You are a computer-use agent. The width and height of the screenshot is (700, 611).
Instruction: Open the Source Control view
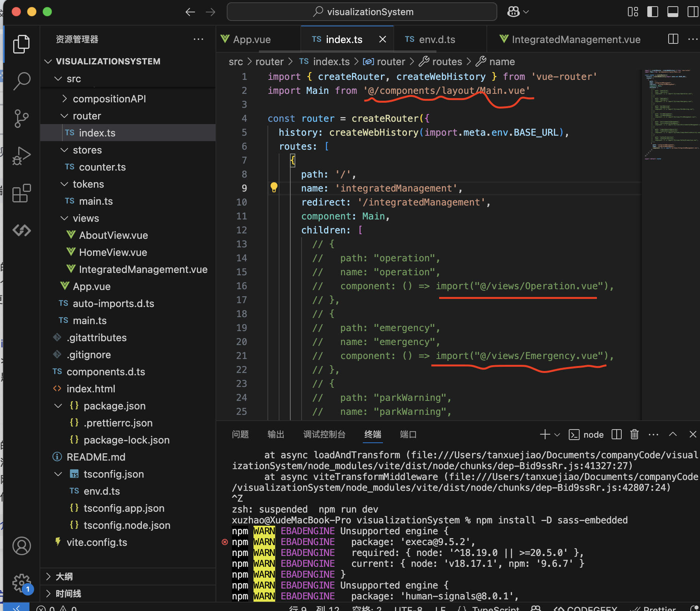(21, 118)
